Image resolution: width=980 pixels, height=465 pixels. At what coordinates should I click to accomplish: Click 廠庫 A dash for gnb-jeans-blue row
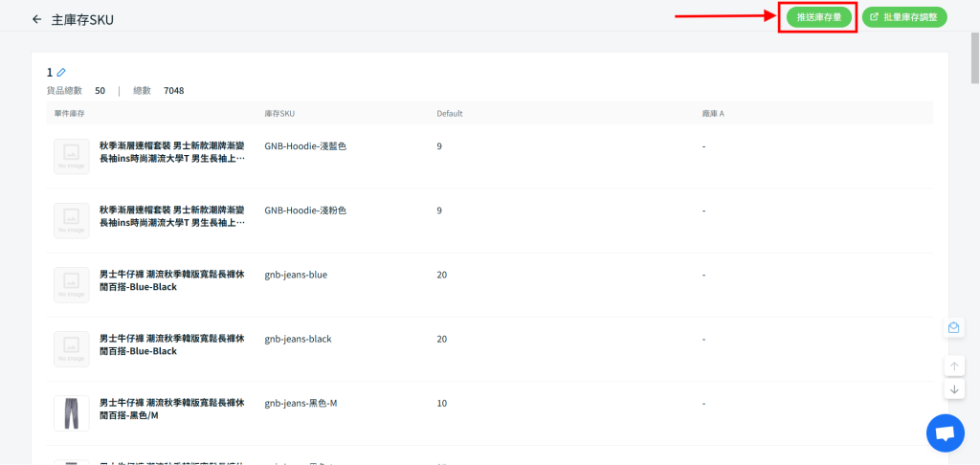tap(703, 275)
